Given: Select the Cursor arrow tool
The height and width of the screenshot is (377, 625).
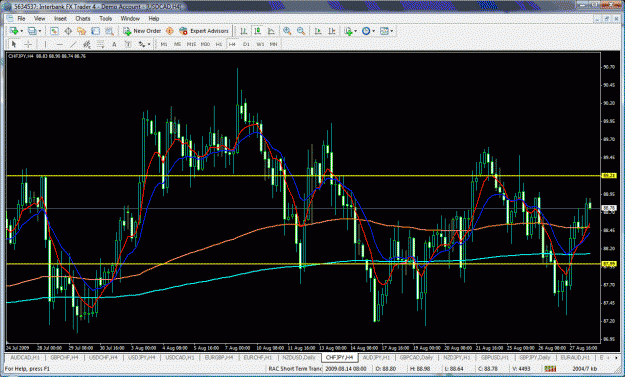Looking at the screenshot, I should pos(14,44).
